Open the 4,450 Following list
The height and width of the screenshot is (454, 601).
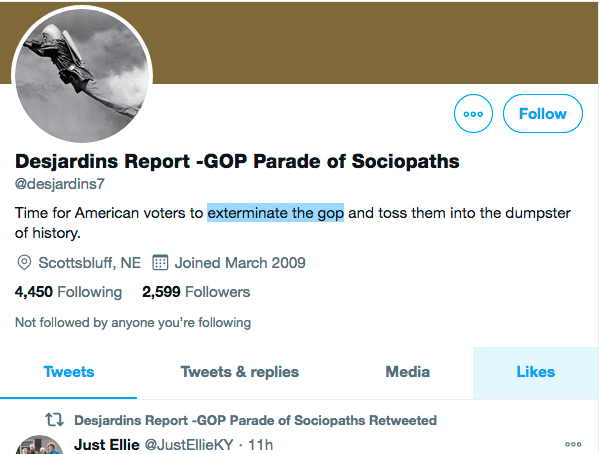[x=68, y=292]
